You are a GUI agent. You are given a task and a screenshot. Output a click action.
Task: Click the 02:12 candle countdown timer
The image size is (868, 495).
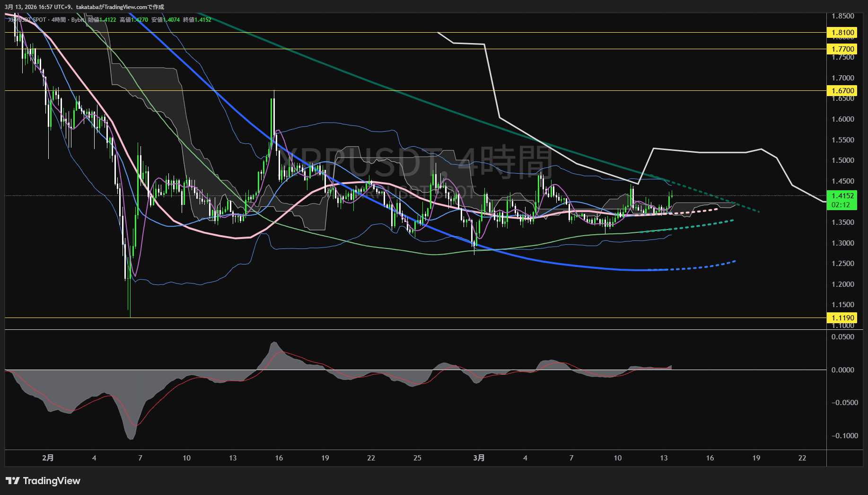point(841,205)
